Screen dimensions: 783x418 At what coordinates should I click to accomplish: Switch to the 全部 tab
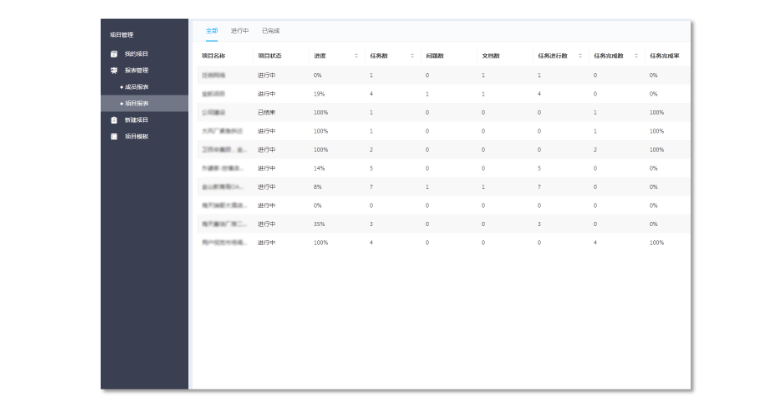211,31
